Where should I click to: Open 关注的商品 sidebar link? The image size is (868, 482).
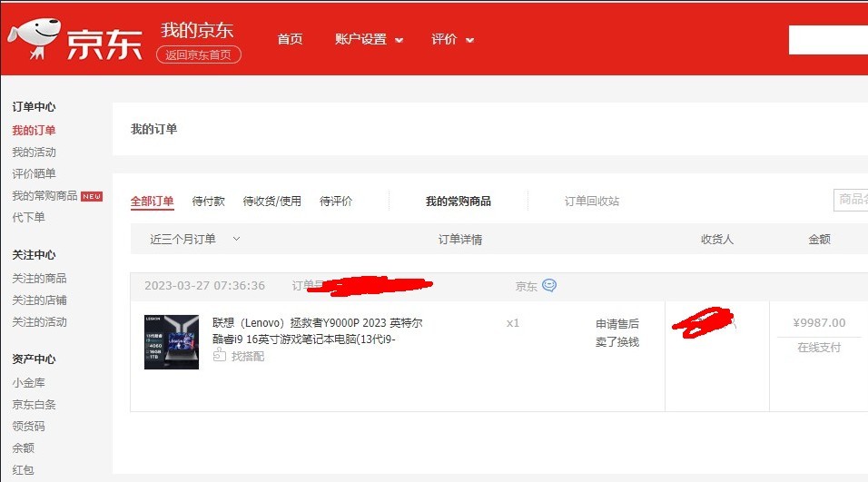pyautogui.click(x=39, y=279)
